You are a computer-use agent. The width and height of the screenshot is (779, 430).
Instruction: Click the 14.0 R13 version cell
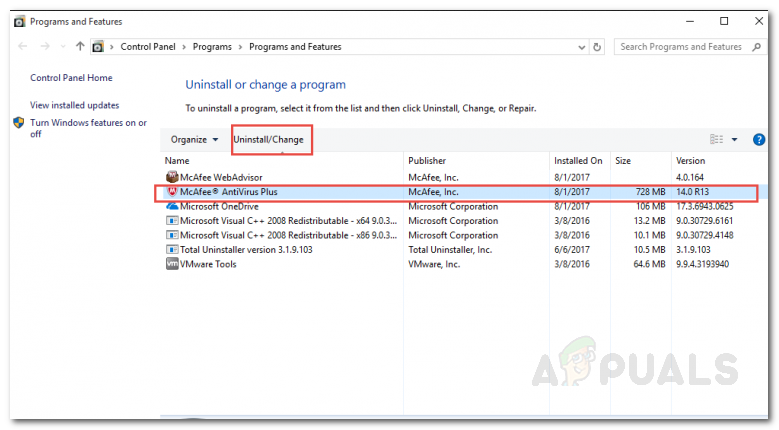pyautogui.click(x=693, y=192)
